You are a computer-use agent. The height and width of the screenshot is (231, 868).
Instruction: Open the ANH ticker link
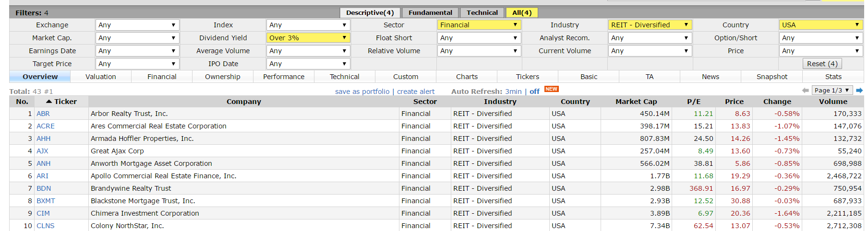tap(43, 163)
